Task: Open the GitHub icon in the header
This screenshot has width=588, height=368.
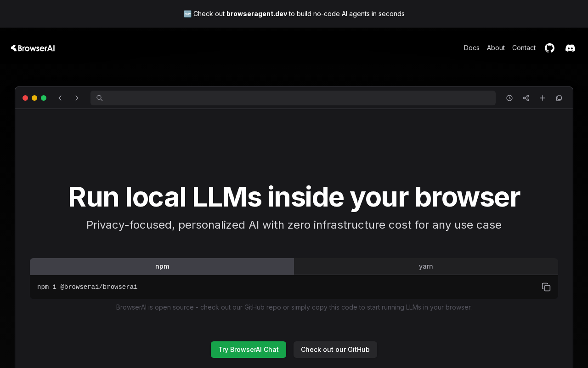Action: click(549, 48)
